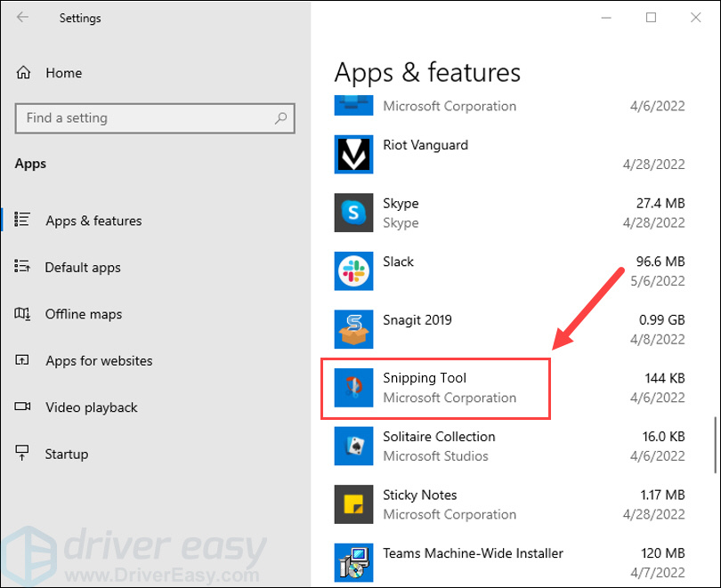Click the 144 KB size value
This screenshot has height=588, width=721.
point(665,378)
